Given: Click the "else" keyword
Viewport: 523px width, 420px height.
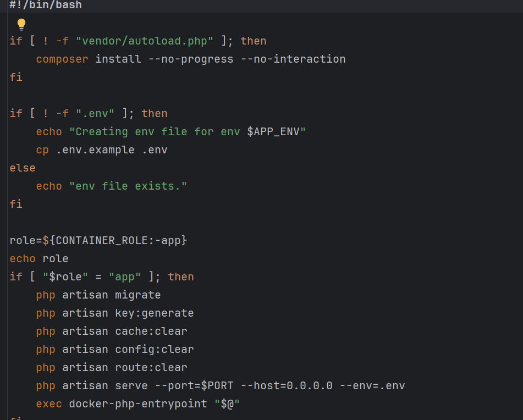Looking at the screenshot, I should (x=23, y=168).
